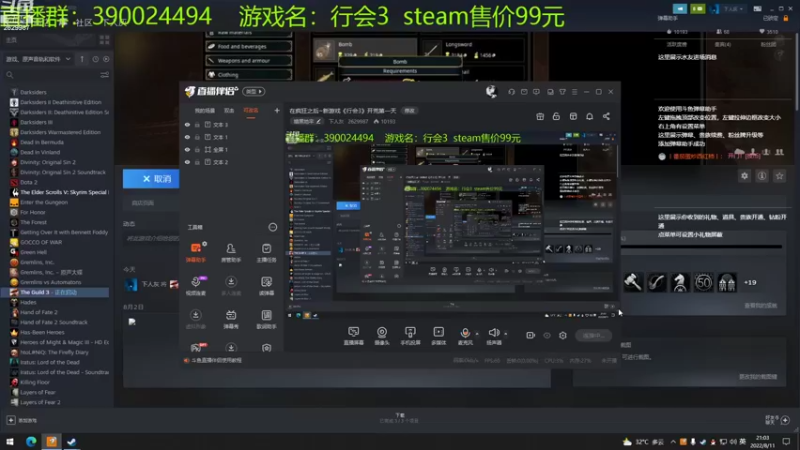Open the 弹幕秀 tool in toolbox

[x=231, y=319]
